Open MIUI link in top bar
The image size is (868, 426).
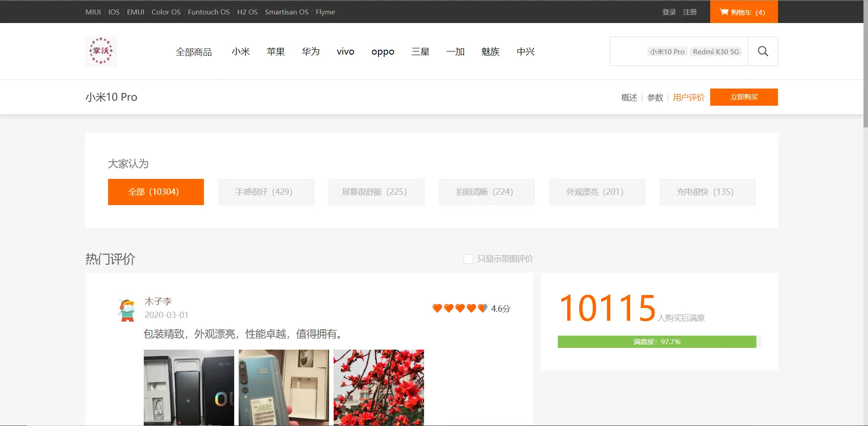pyautogui.click(x=93, y=12)
